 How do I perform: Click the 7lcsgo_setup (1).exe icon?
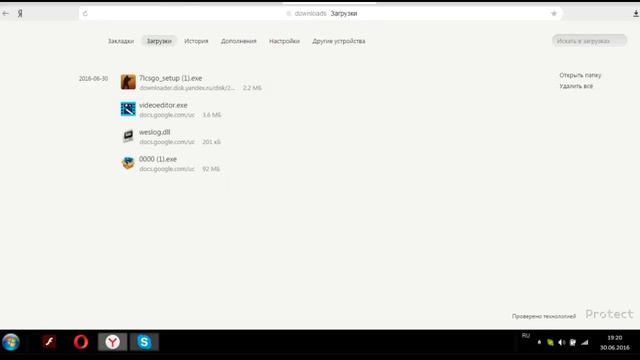pos(128,82)
